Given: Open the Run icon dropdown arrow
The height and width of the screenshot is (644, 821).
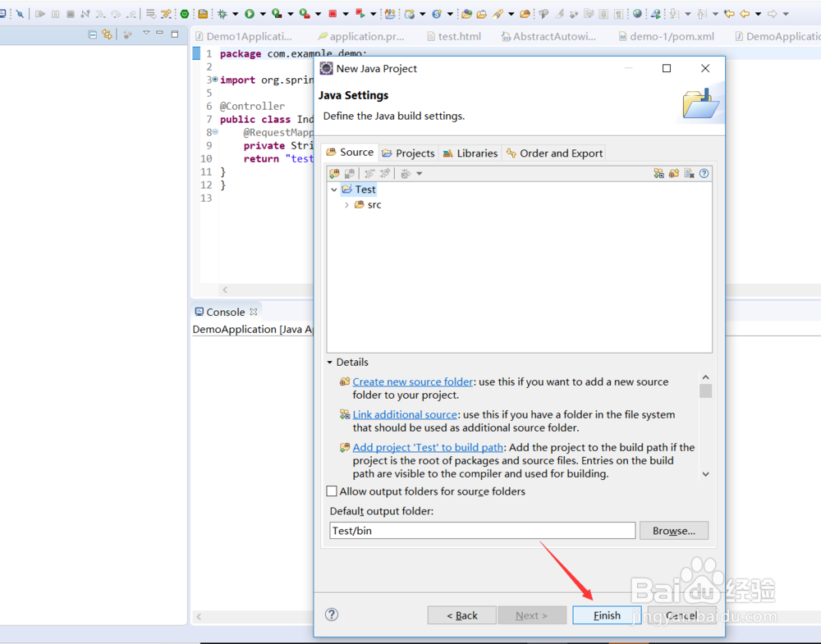Looking at the screenshot, I should point(263,14).
